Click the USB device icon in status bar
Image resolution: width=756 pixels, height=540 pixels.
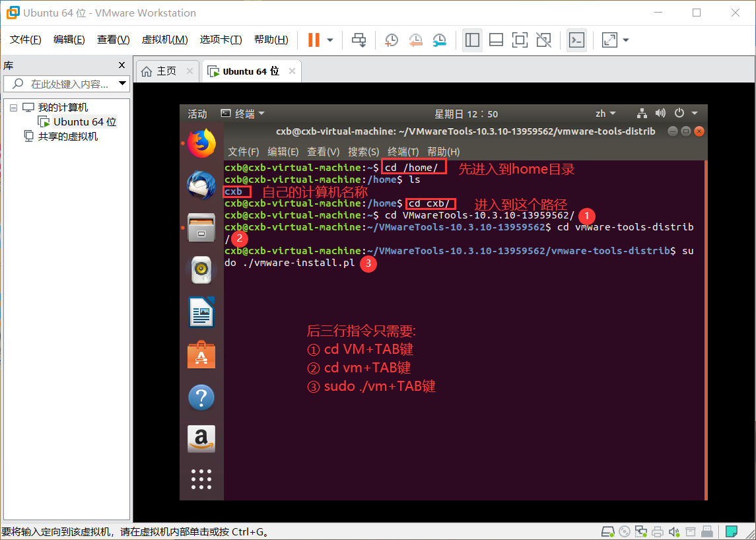tap(706, 531)
